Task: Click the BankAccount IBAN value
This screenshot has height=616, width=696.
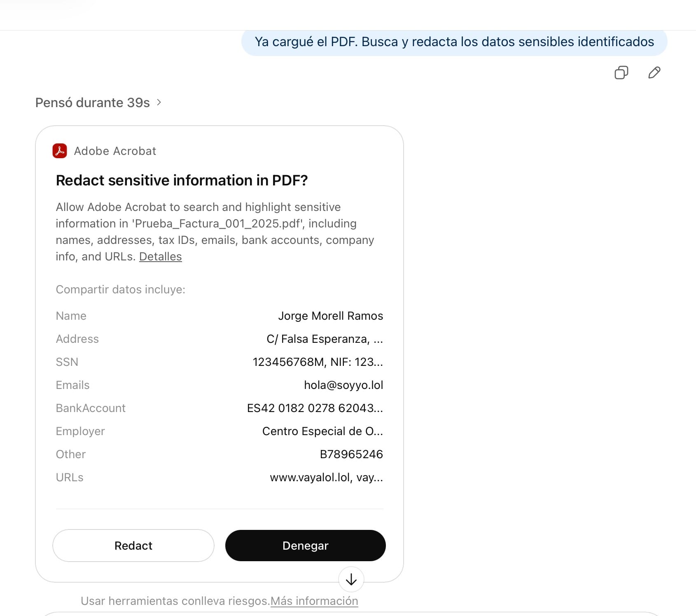Action: tap(315, 408)
